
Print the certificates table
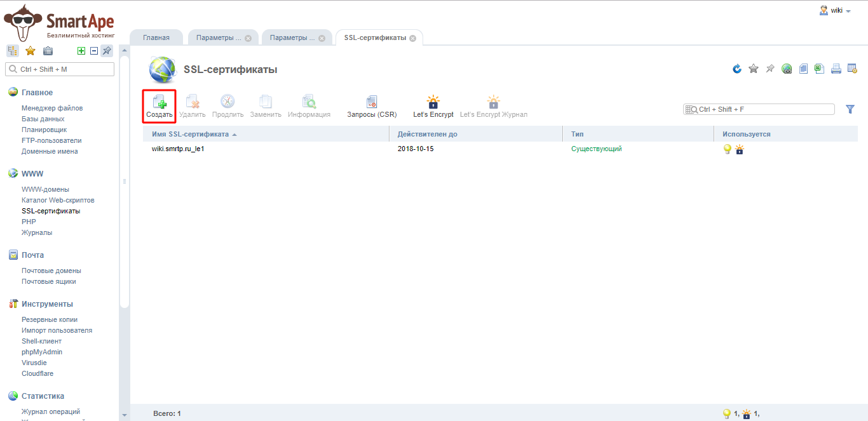[836, 69]
